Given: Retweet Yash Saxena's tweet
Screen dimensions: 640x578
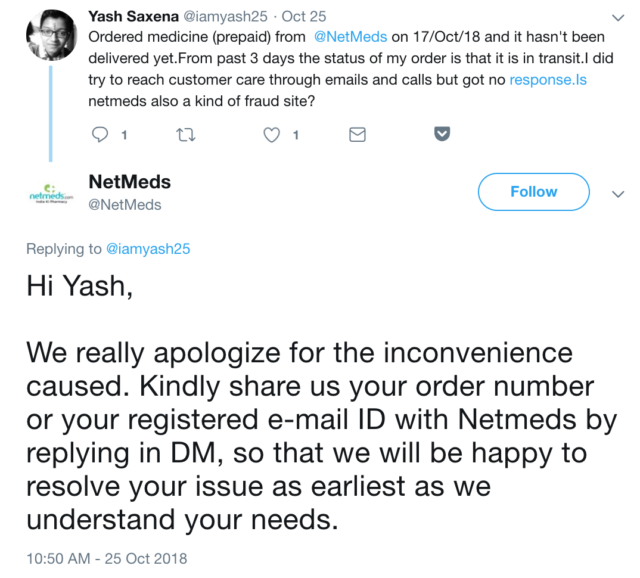Looking at the screenshot, I should pos(185,135).
